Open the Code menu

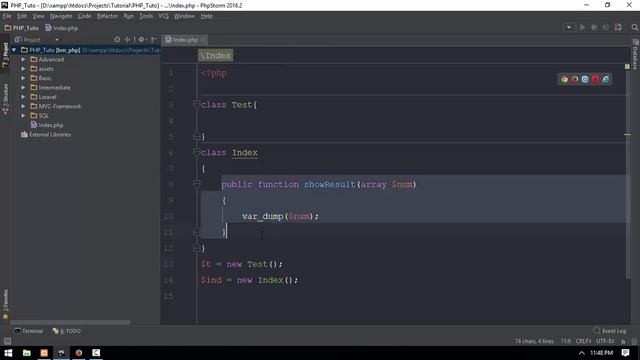pyautogui.click(x=84, y=16)
